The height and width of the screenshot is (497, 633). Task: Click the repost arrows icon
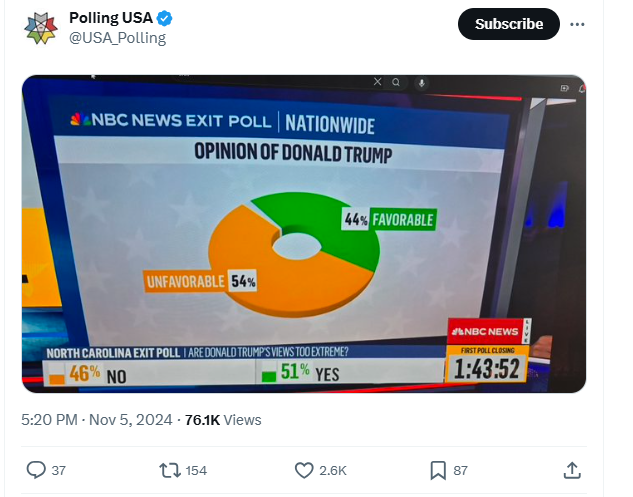[x=170, y=470]
